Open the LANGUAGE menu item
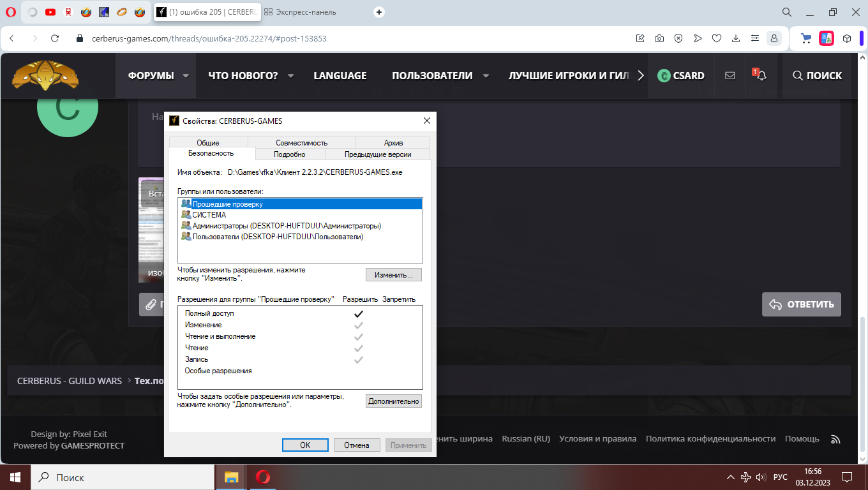Image resolution: width=868 pixels, height=490 pixels. coord(340,75)
